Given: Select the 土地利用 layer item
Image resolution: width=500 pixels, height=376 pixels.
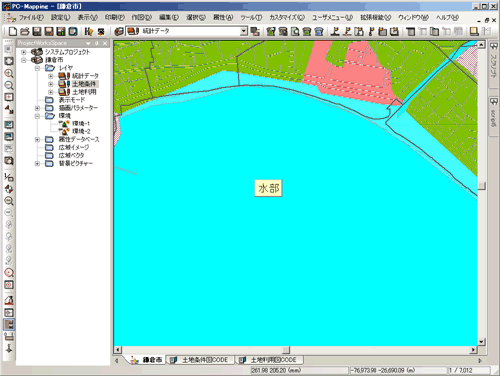Looking at the screenshot, I should [x=84, y=92].
